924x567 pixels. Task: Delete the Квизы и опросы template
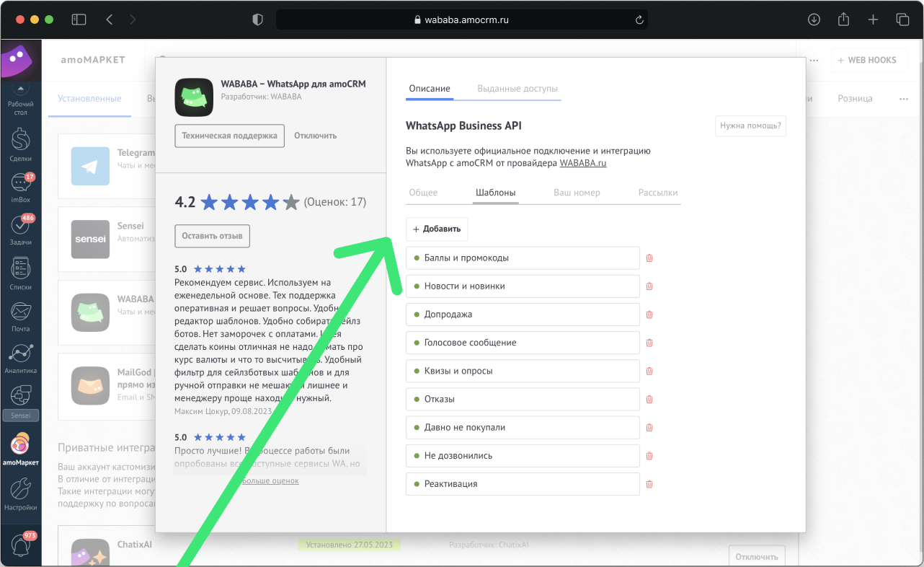coord(649,371)
